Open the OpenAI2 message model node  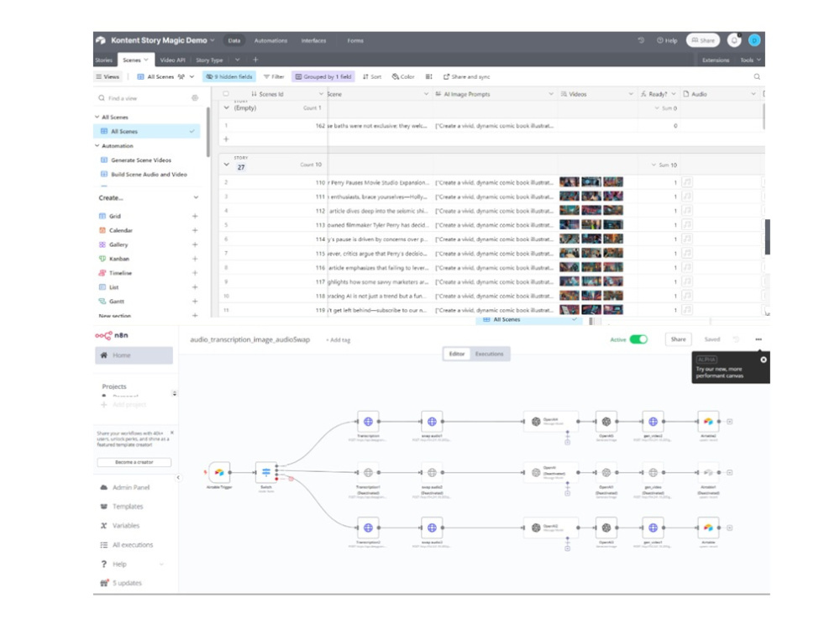coord(551,528)
